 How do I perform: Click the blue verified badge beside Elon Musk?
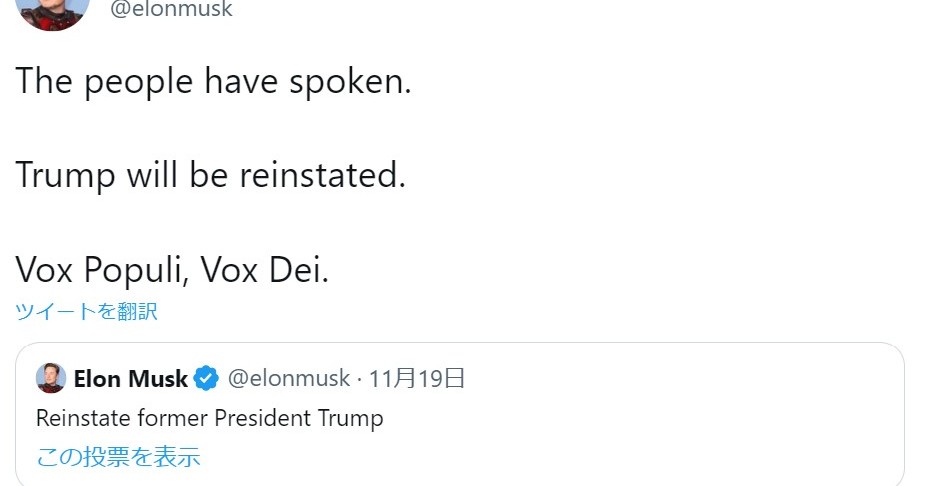(x=206, y=379)
